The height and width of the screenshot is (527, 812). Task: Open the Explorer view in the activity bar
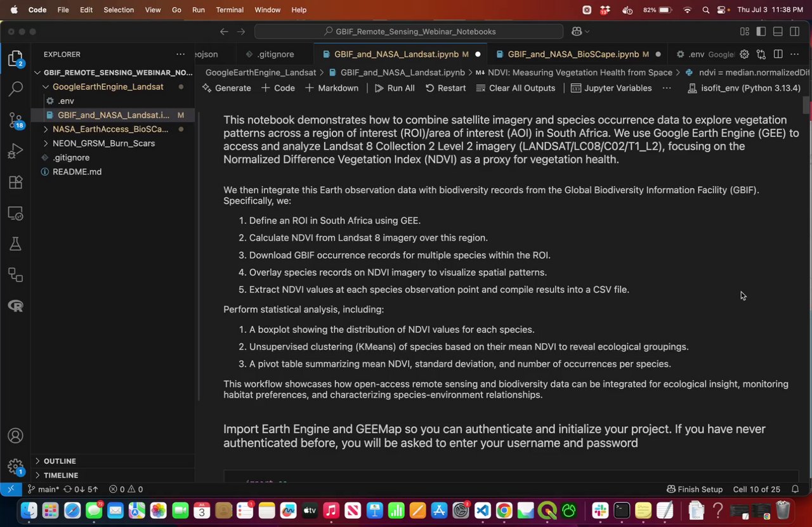point(15,59)
